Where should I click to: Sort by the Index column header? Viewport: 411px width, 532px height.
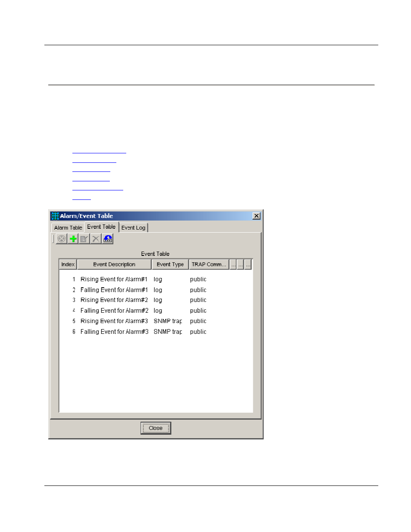click(68, 264)
